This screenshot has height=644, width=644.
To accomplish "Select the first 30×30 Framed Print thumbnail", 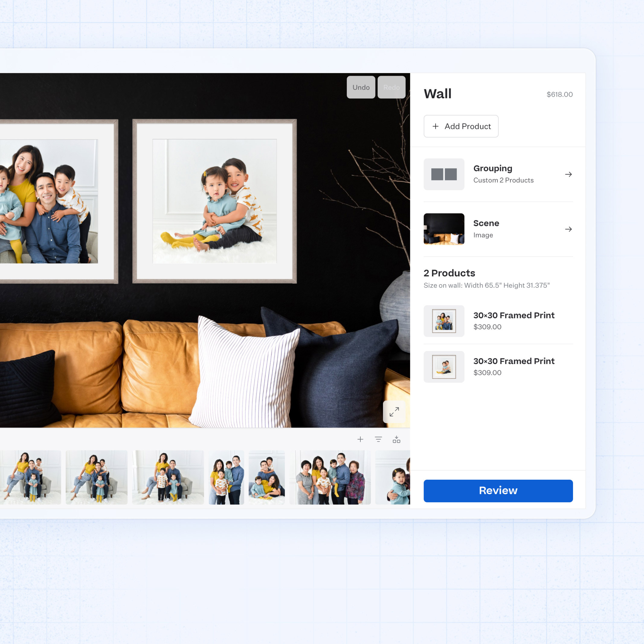I will click(444, 321).
